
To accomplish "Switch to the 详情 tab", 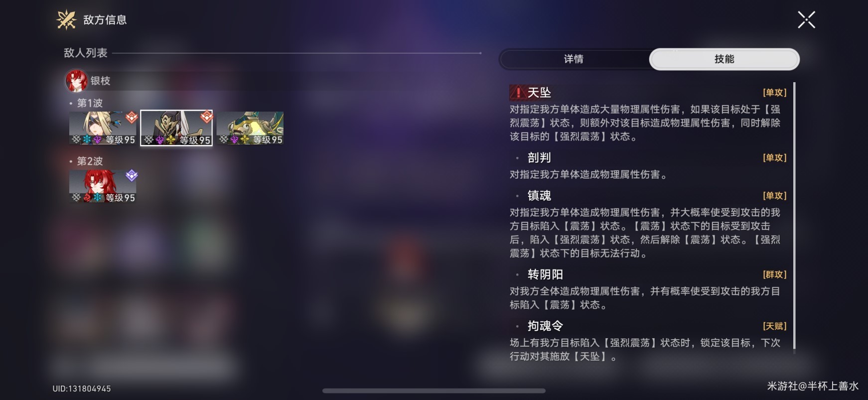I will point(574,59).
